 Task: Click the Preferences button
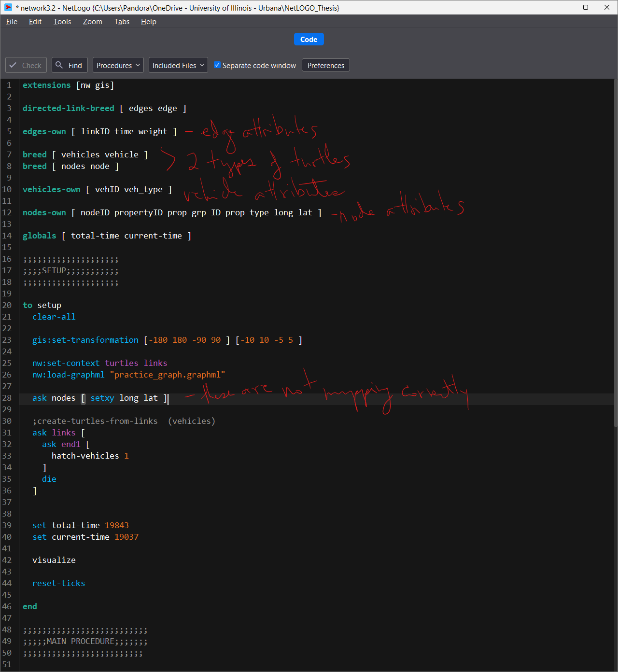325,65
